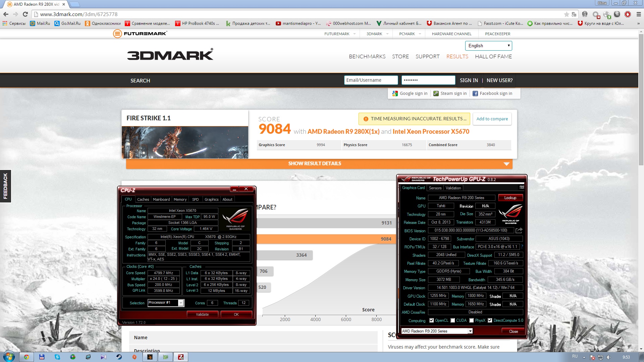Click the GPU-Z Lookup button

510,198
